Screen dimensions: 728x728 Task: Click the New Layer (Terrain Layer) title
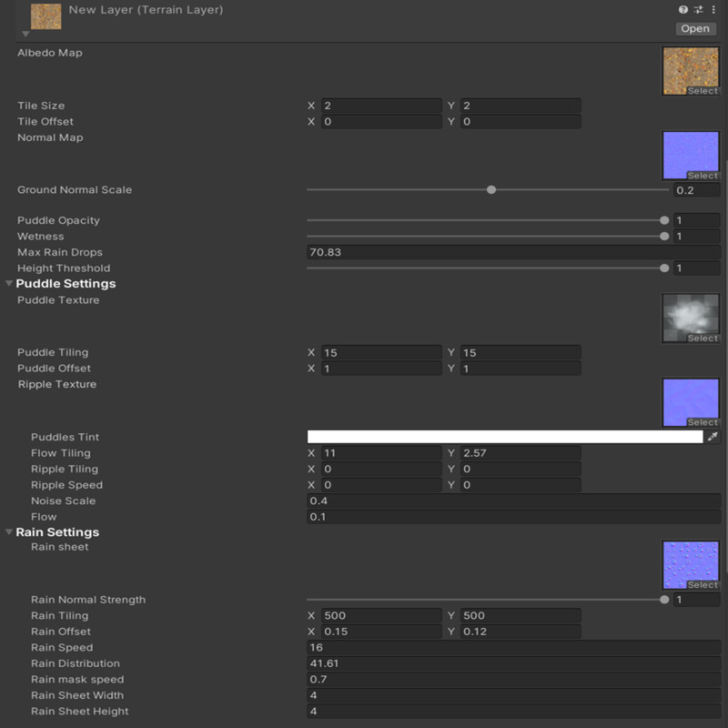(x=146, y=10)
